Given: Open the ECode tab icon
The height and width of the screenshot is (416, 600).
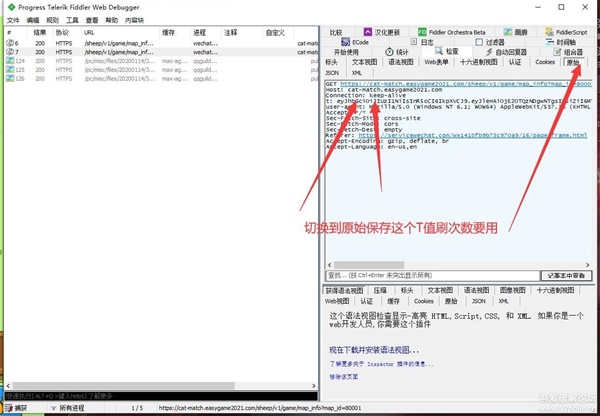Looking at the screenshot, I should [346, 42].
